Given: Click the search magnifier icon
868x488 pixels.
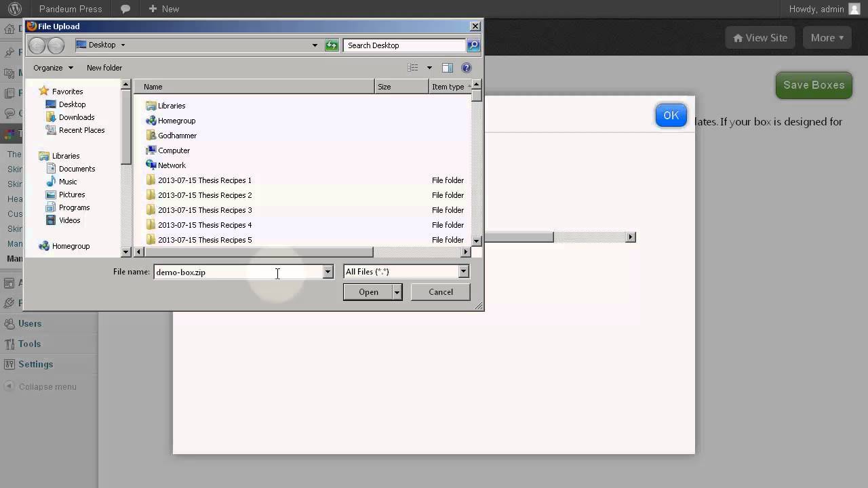Looking at the screenshot, I should tap(473, 45).
